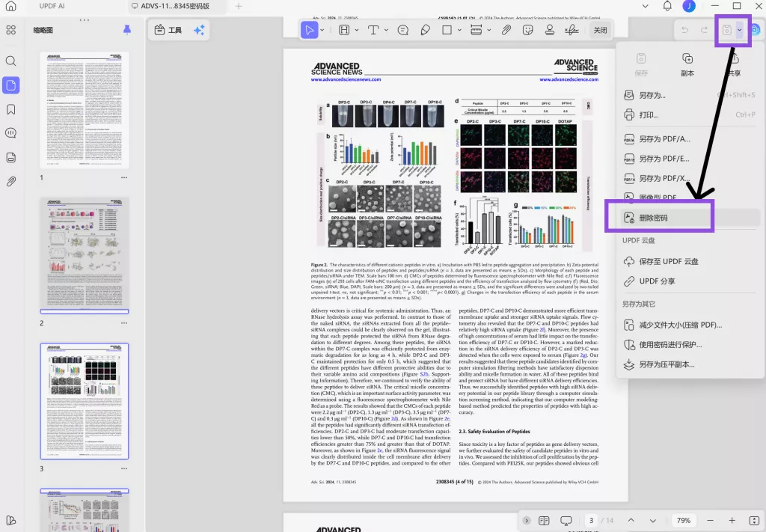Click the attachment paperclip icon in toolbar
The image size is (766, 532).
[506, 30]
